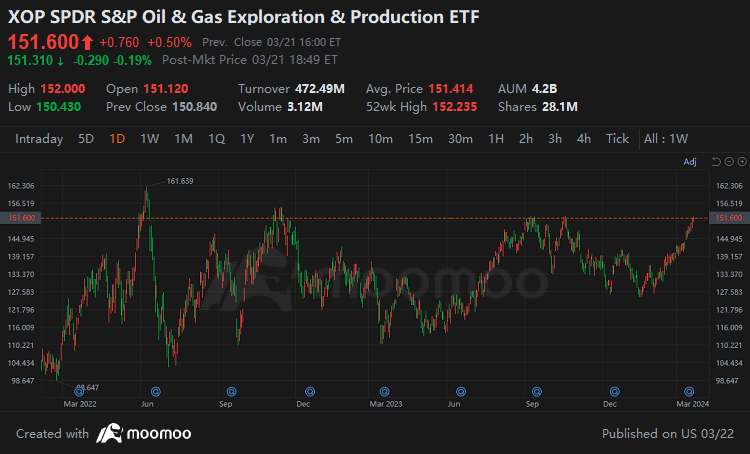Image resolution: width=750 pixels, height=454 pixels.
Task: Click the event marker above Mar 2024
Action: coord(689,392)
